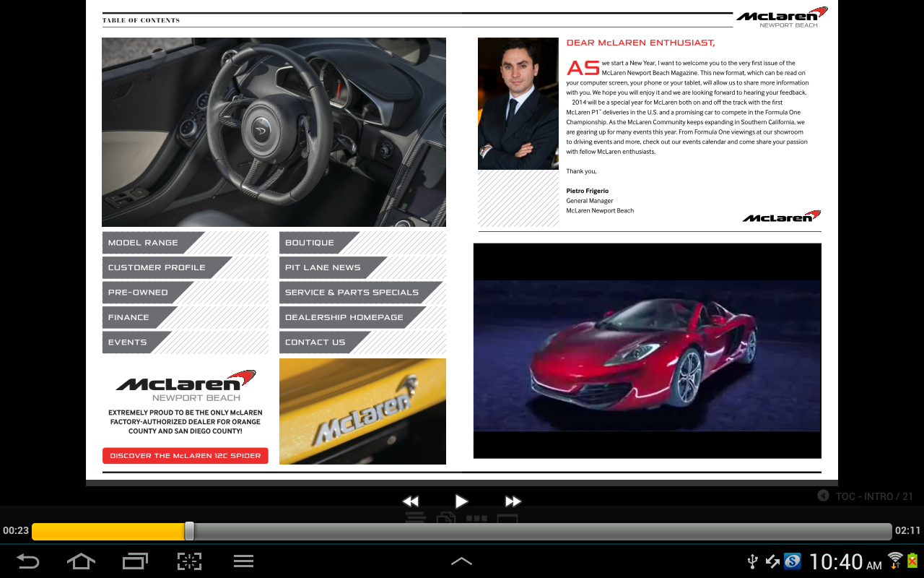Open the CONTACT US section
The height and width of the screenshot is (578, 924).
326,342
